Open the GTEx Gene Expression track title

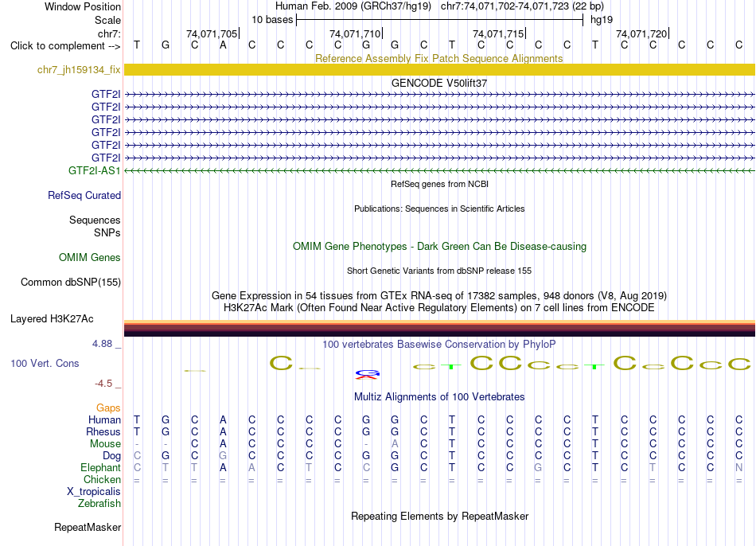point(439,295)
